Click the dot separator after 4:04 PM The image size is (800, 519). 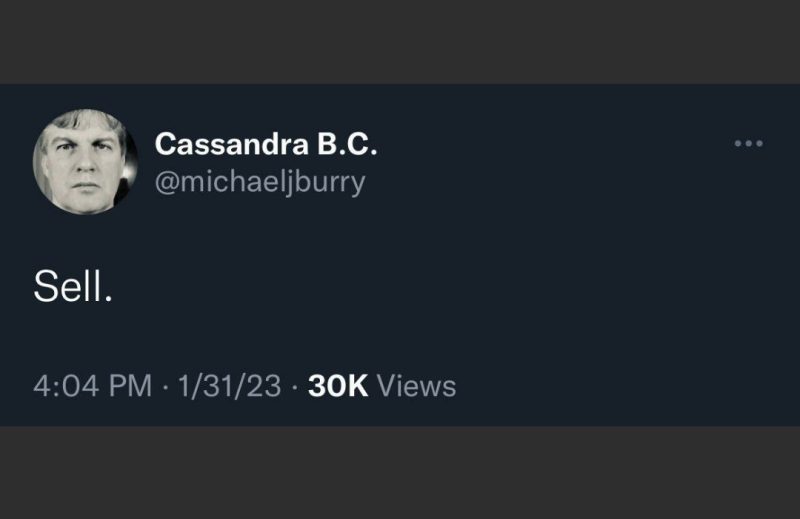(x=164, y=386)
